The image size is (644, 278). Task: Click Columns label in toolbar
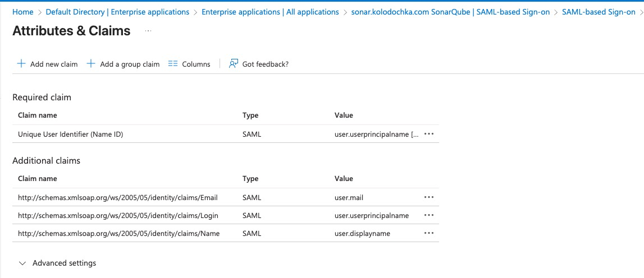click(197, 64)
